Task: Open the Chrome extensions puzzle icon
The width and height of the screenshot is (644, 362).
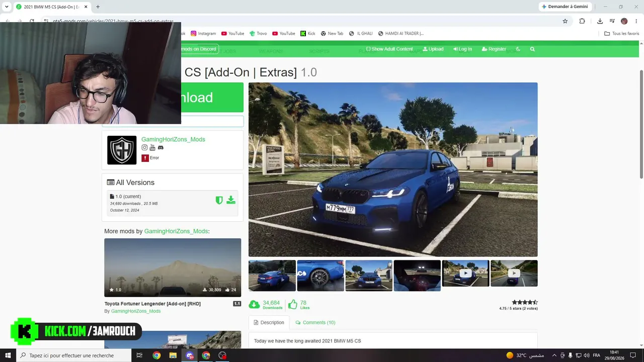Action: [582, 21]
